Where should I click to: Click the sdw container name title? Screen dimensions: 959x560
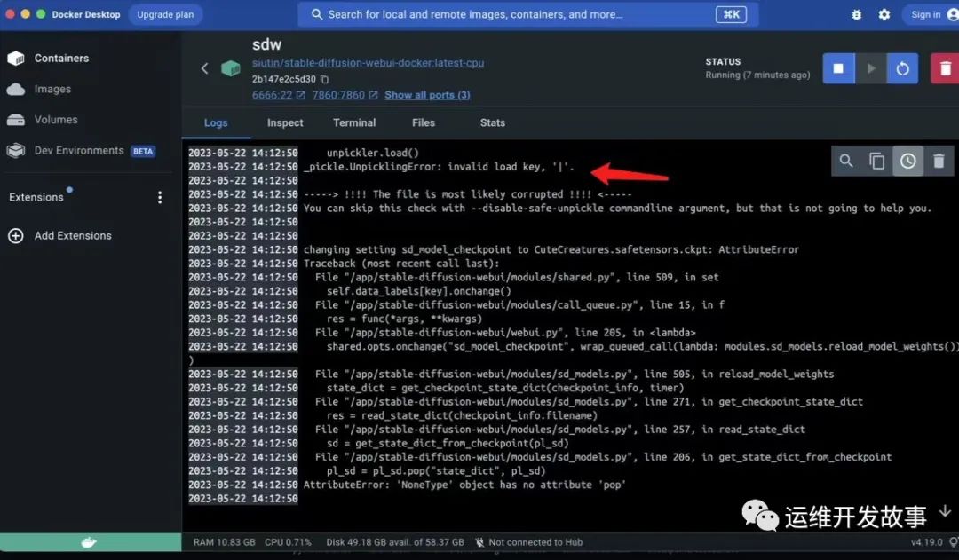[x=266, y=44]
